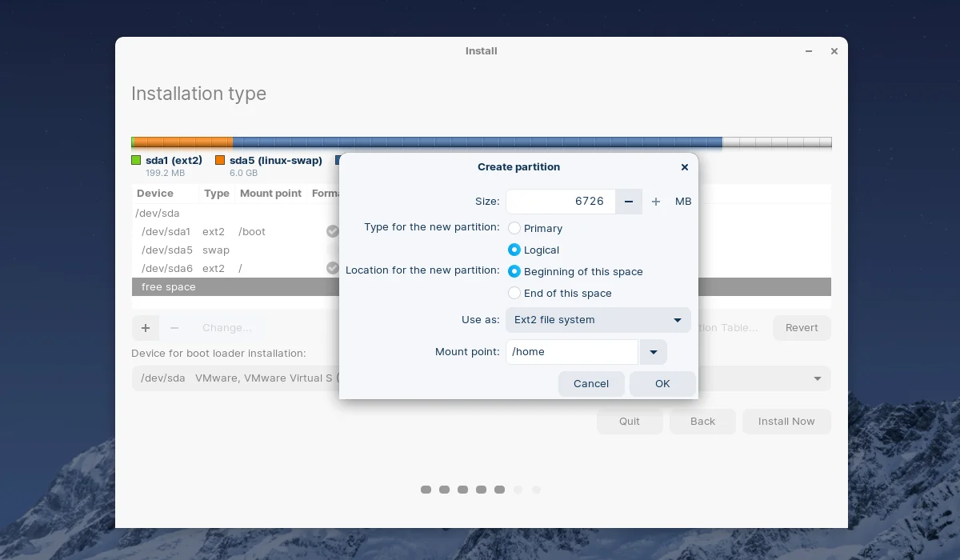Open the Mount point dropdown arrow
960x560 pixels.
click(x=654, y=352)
